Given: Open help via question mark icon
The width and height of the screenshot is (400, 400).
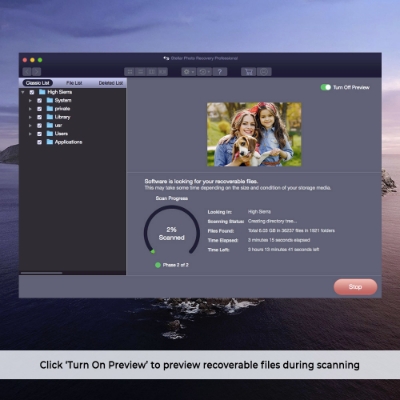Looking at the screenshot, I should coord(220,72).
